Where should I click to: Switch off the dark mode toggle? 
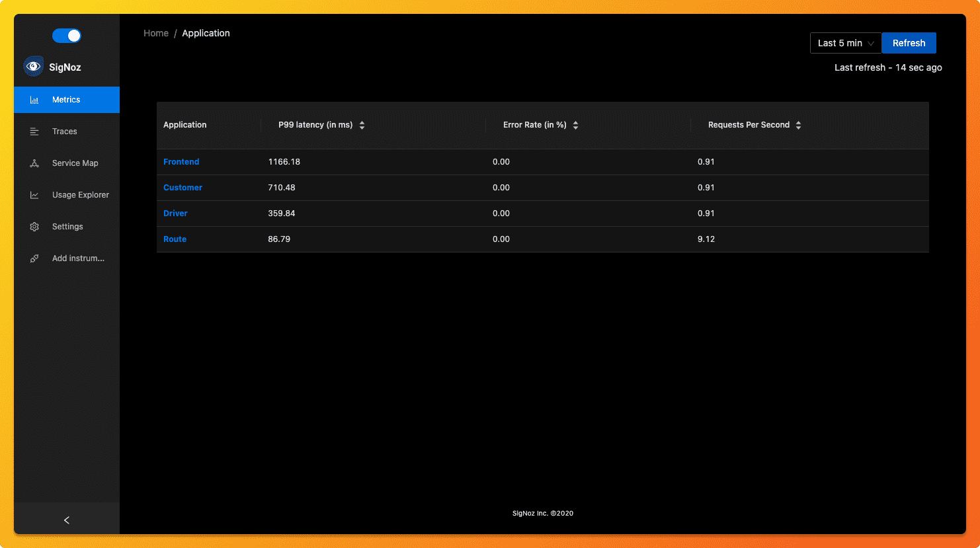coord(66,35)
